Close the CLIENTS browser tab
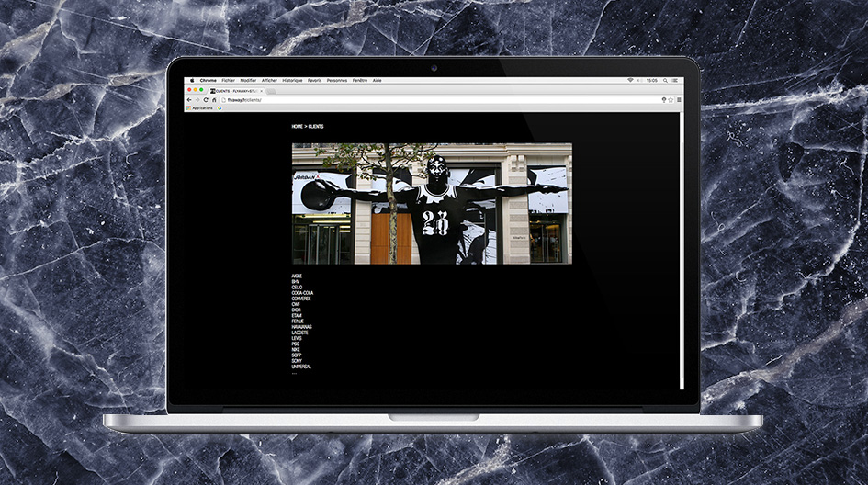The height and width of the screenshot is (485, 868). pos(262,91)
